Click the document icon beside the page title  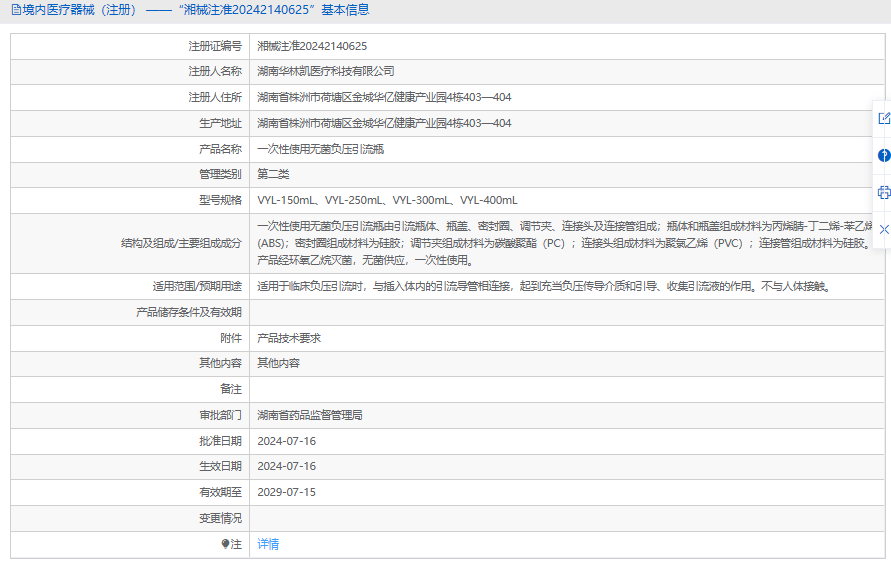(x=16, y=10)
